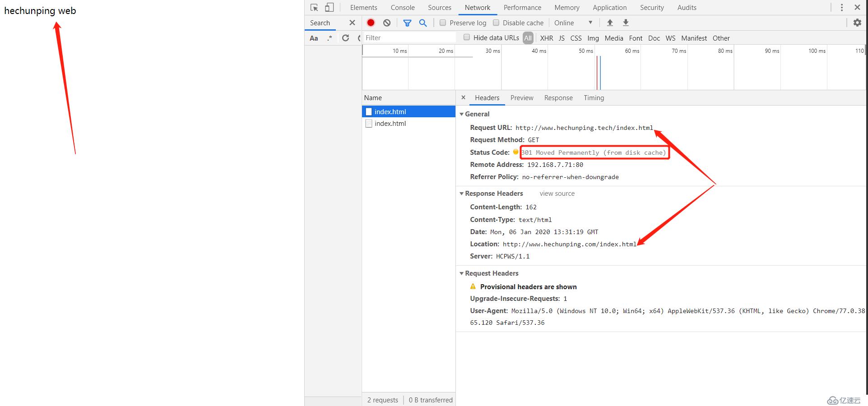Close the Search sidebar
This screenshot has height=406, width=868.
[x=352, y=23]
